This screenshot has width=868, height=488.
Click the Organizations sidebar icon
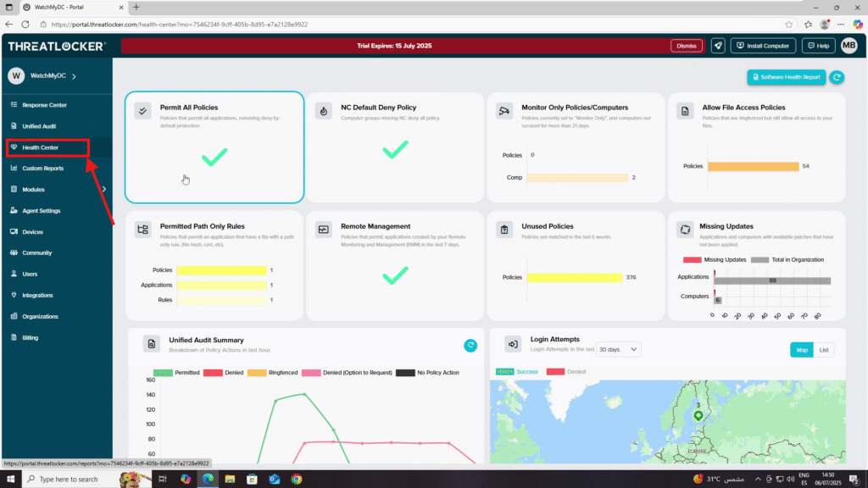(14, 317)
